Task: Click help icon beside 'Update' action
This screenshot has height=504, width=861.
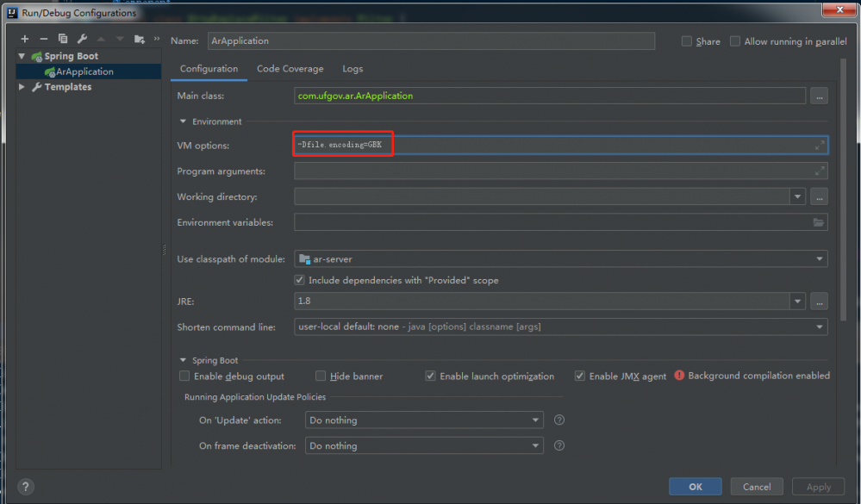Action: pos(559,420)
